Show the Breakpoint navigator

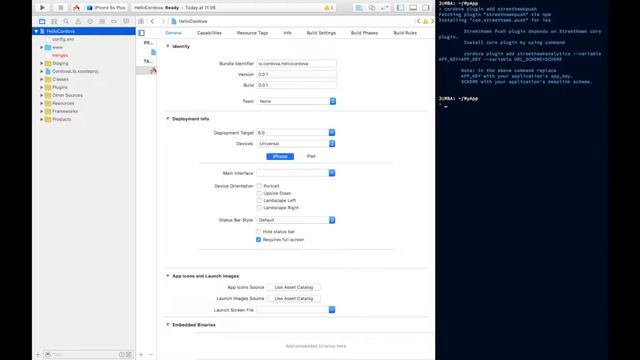pyautogui.click(x=114, y=21)
